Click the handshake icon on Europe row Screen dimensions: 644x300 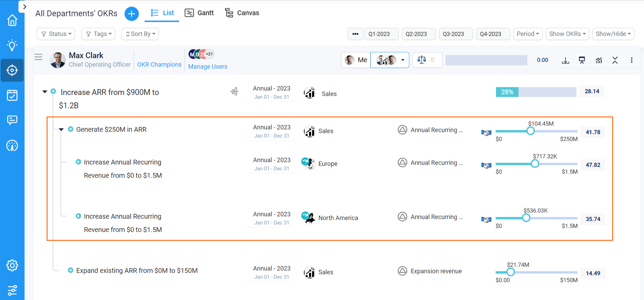[x=486, y=165]
